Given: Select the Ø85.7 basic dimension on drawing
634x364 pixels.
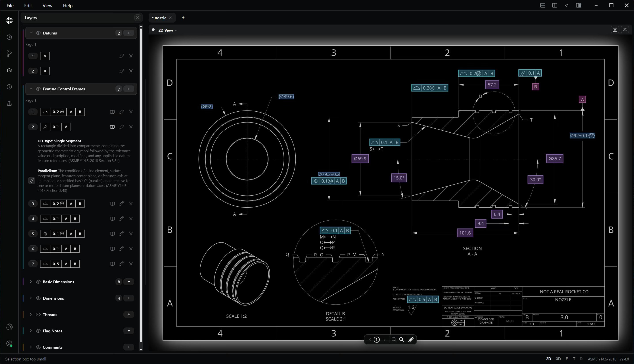Looking at the screenshot, I should coord(554,158).
